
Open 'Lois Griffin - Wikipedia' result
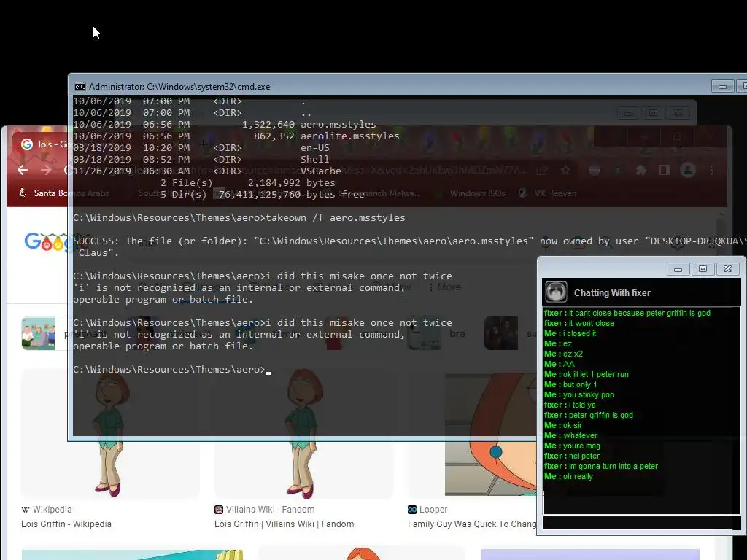point(66,524)
